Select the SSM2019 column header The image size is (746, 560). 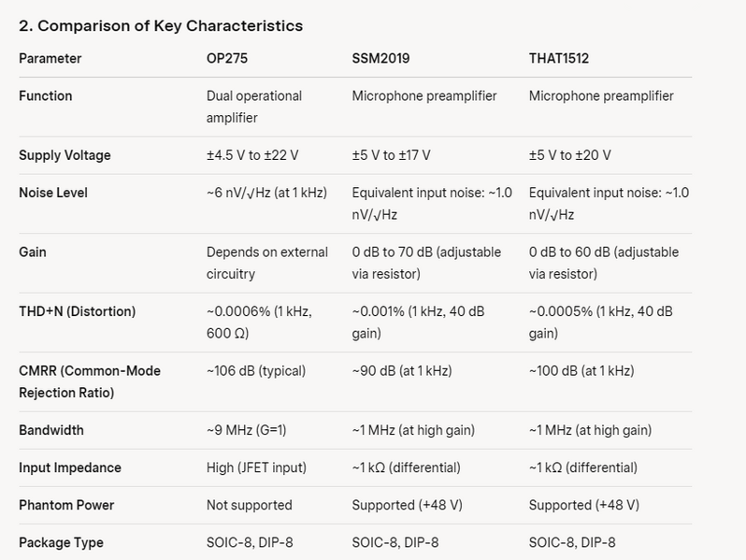pyautogui.click(x=380, y=58)
